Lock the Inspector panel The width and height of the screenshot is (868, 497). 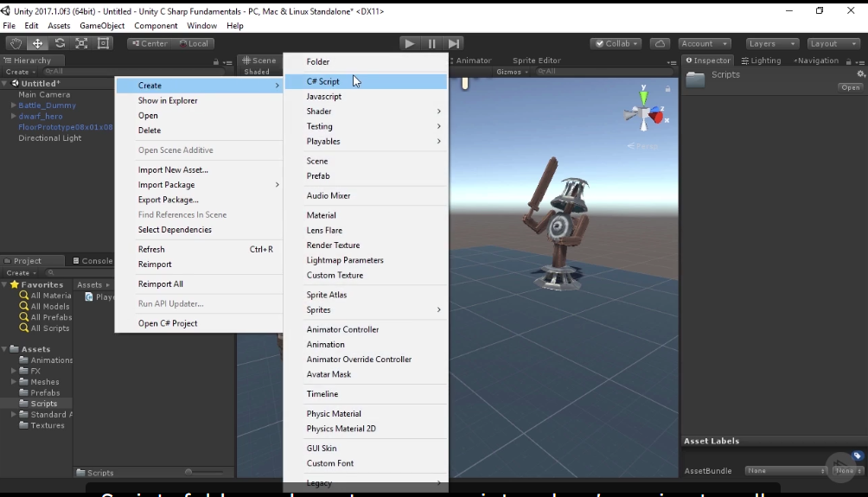coord(849,61)
